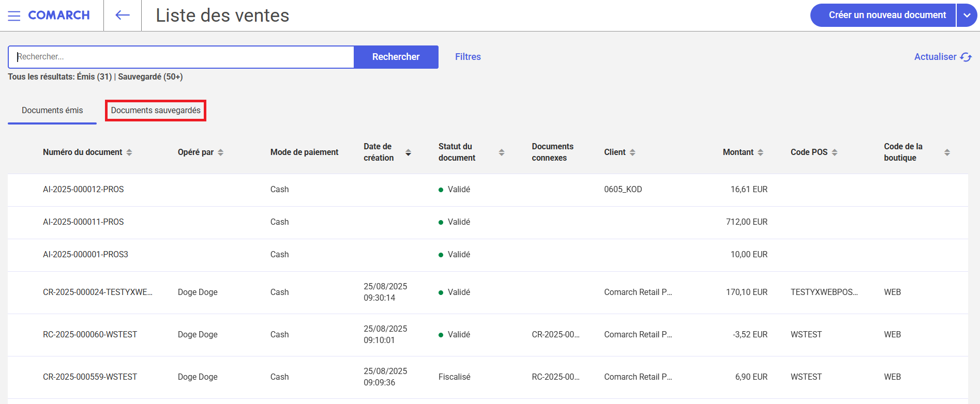
Task: Click the back arrow icon
Action: tap(123, 15)
